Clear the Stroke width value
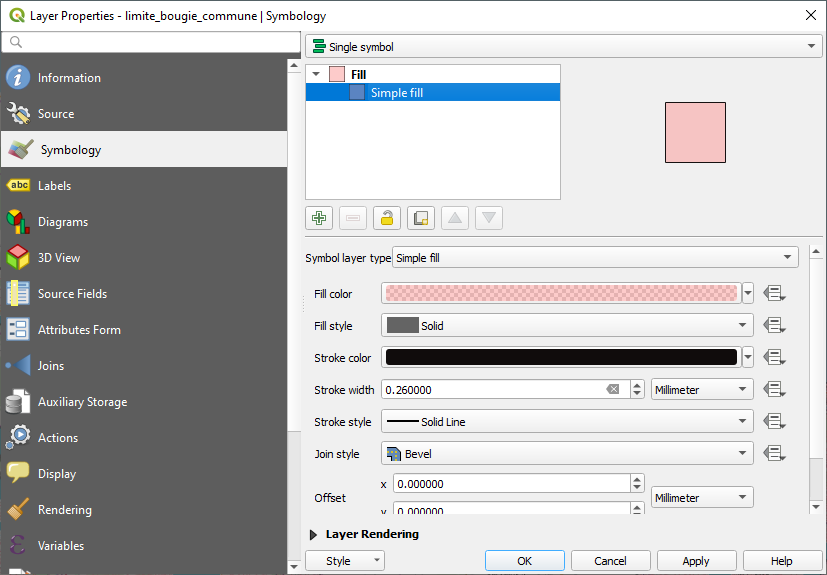This screenshot has height=575, width=827. coord(613,390)
